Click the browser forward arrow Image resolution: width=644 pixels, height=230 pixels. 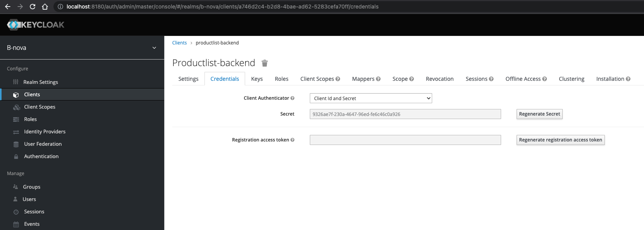(20, 7)
